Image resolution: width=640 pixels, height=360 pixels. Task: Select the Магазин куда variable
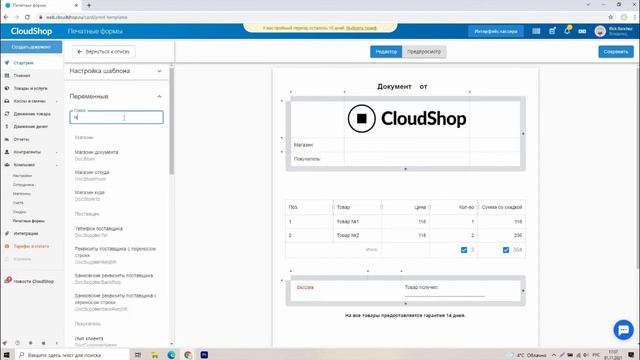90,195
